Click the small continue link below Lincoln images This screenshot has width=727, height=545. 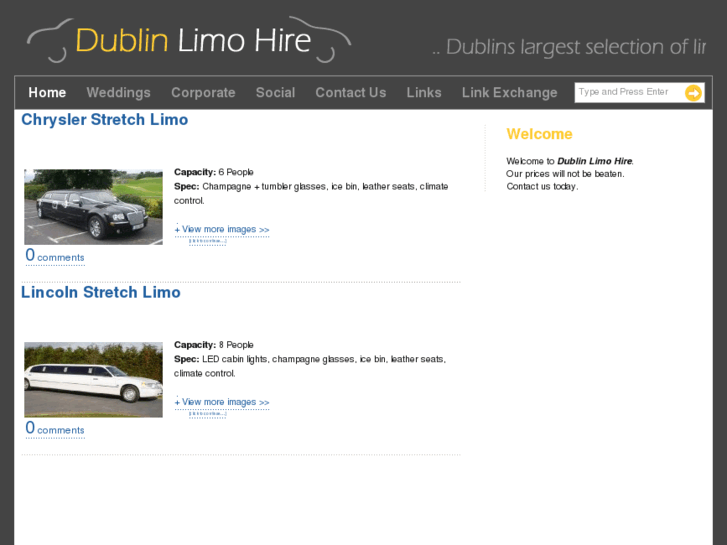(x=208, y=414)
